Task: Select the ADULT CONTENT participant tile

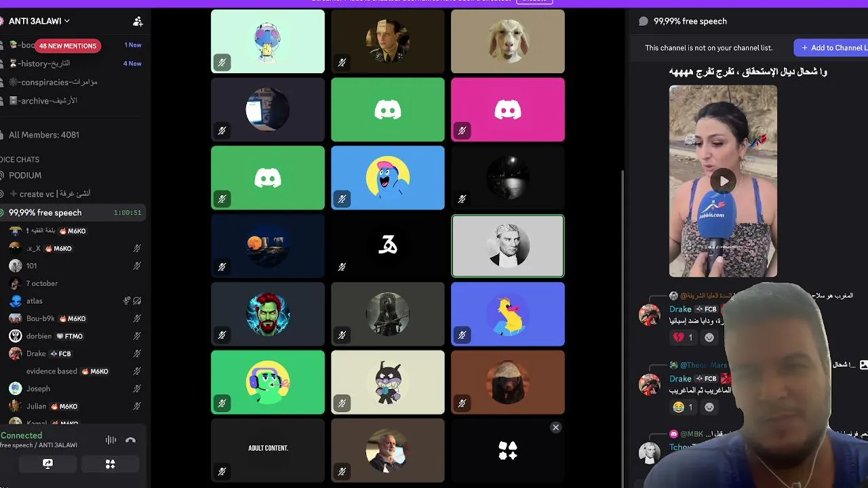Action: 268,451
